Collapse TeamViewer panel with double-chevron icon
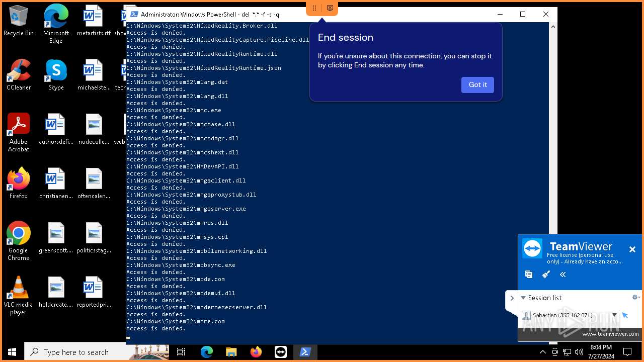This screenshot has height=362, width=644. [563, 275]
